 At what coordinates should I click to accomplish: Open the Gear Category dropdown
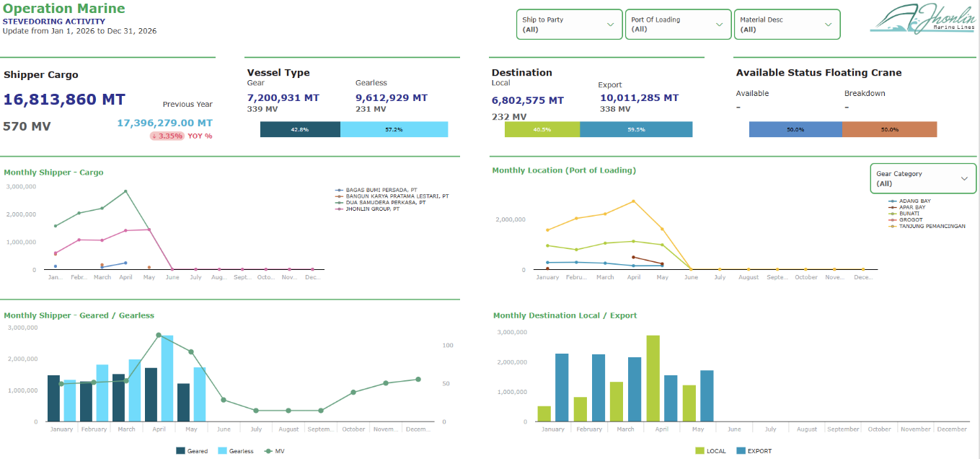coord(923,178)
